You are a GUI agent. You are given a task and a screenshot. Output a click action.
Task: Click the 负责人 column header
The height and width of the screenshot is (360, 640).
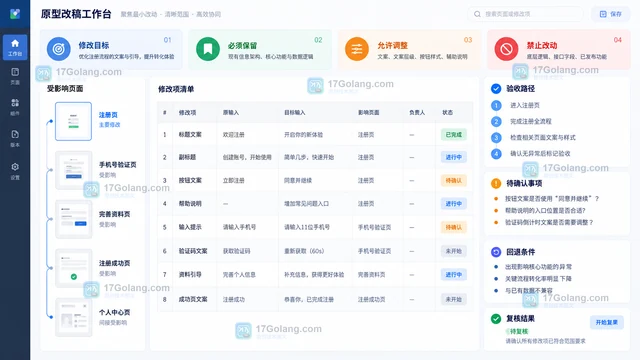[417, 112]
